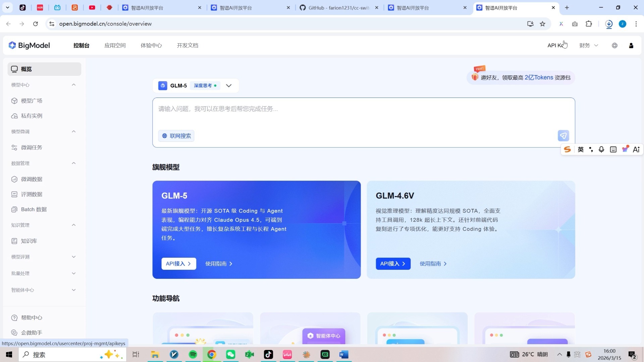
Task: Click API接入 button on GLM-5 card
Action: point(178,264)
